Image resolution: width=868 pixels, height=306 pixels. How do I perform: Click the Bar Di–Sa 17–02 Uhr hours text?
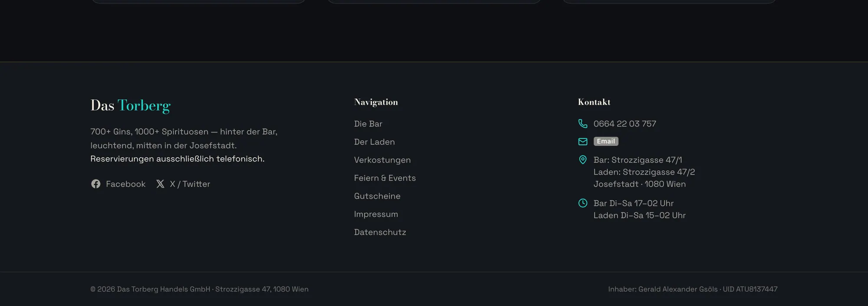[634, 203]
